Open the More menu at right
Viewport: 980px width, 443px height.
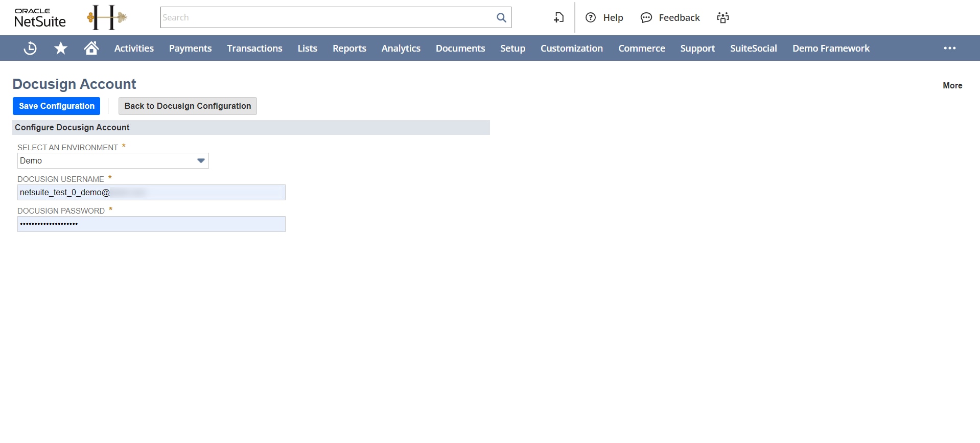pyautogui.click(x=952, y=85)
